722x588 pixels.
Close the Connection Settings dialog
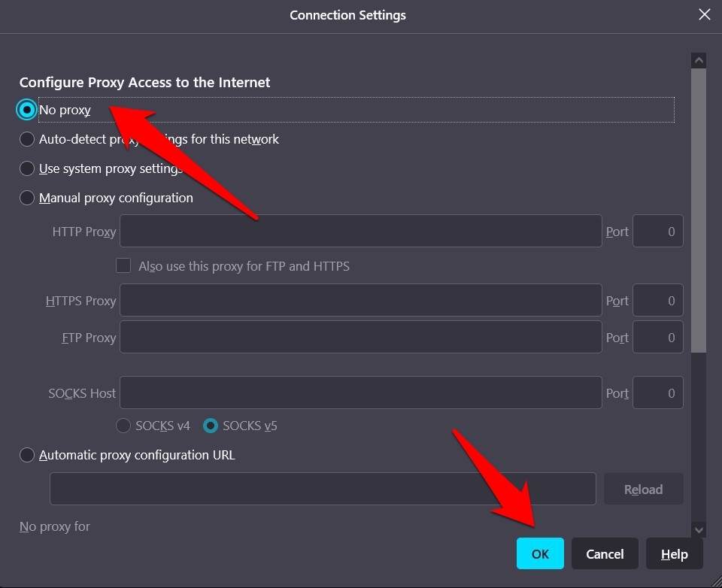pos(704,14)
